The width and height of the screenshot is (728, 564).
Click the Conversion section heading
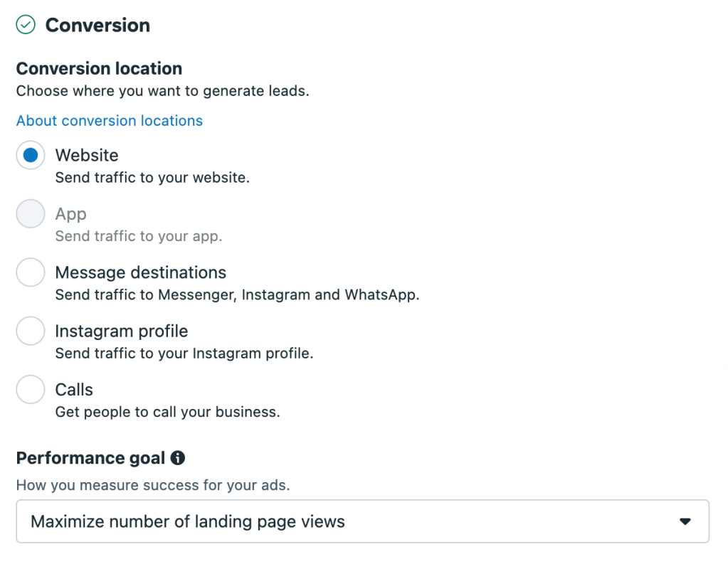pos(97,26)
